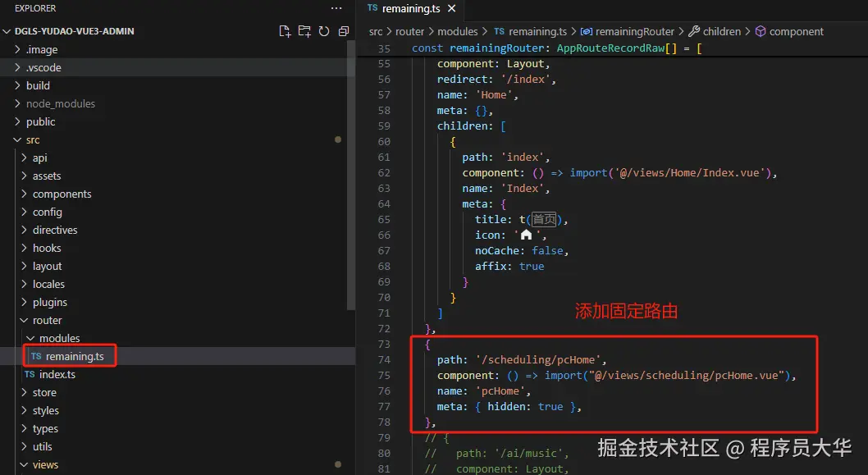The width and height of the screenshot is (868, 475).
Task: Click the redirect '/index' value
Action: [x=525, y=79]
